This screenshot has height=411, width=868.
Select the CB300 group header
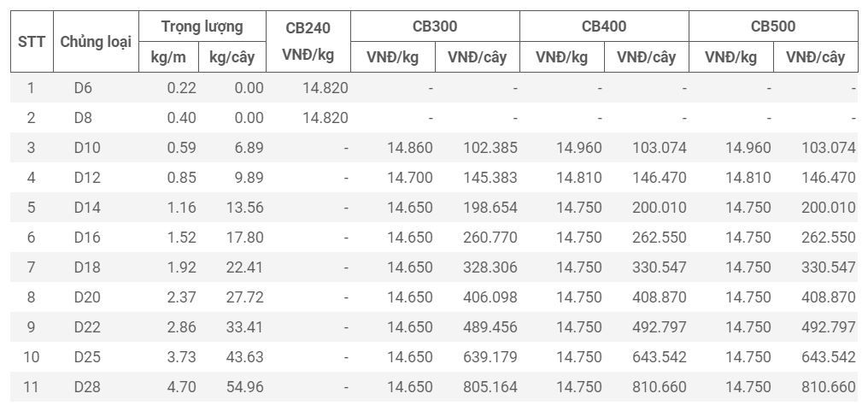pyautogui.click(x=435, y=26)
